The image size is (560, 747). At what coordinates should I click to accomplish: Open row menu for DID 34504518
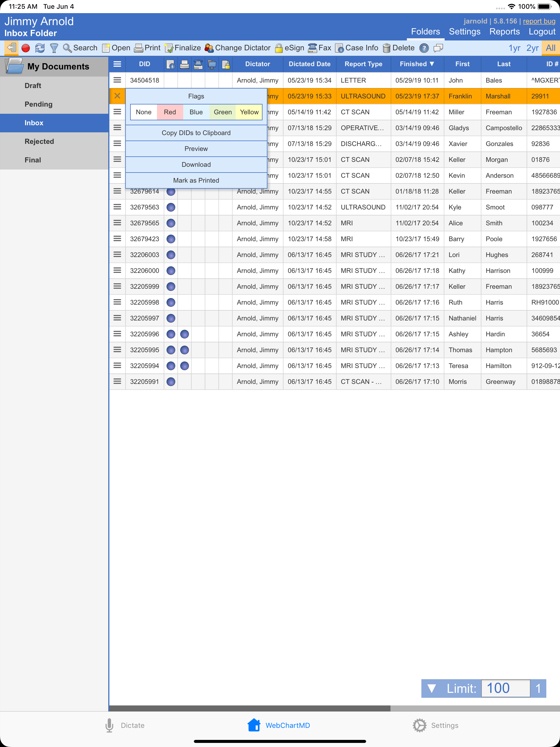(117, 80)
